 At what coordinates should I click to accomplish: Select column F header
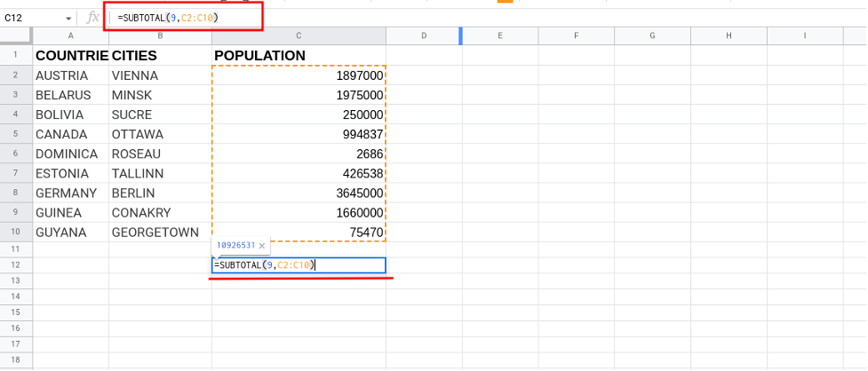577,36
